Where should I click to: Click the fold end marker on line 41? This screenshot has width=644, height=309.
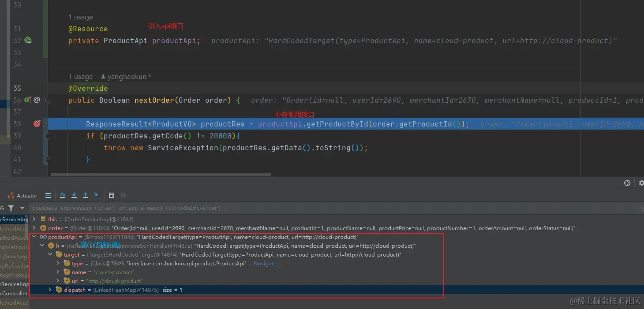tap(48, 160)
